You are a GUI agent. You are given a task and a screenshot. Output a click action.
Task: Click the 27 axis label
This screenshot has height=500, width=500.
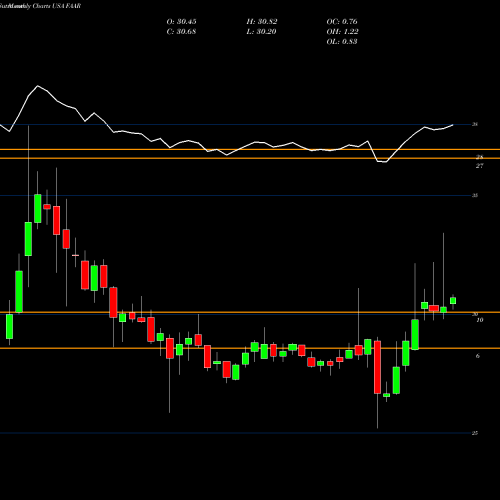(x=479, y=166)
